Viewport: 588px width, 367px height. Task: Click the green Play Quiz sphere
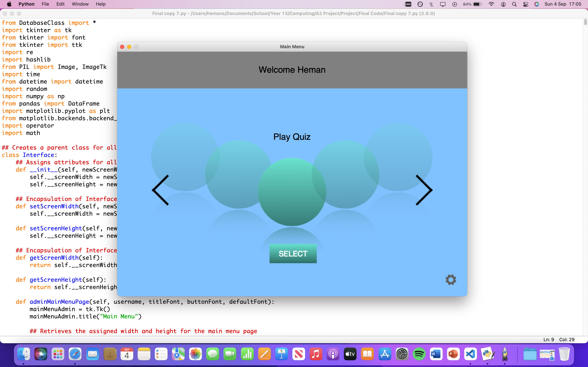click(x=292, y=192)
